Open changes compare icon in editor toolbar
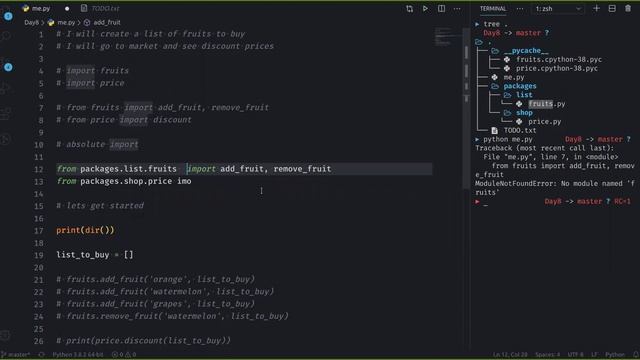Screen dimensions: 640x360 click(409, 9)
